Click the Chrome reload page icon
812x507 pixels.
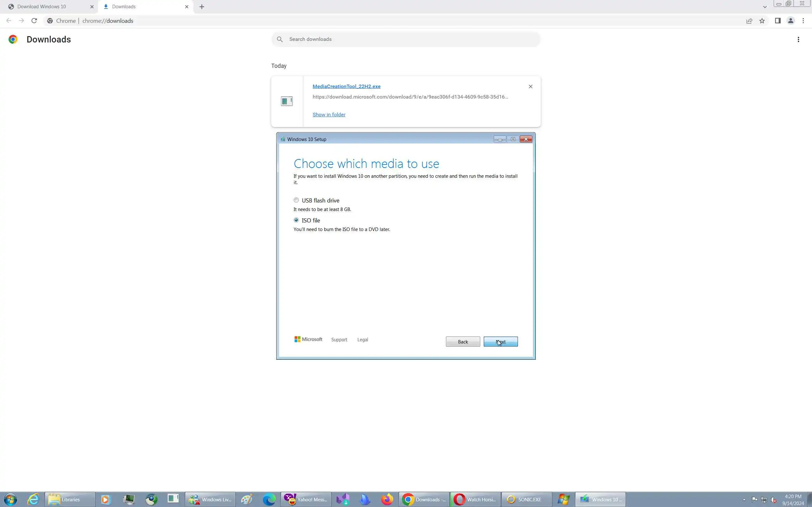point(34,21)
